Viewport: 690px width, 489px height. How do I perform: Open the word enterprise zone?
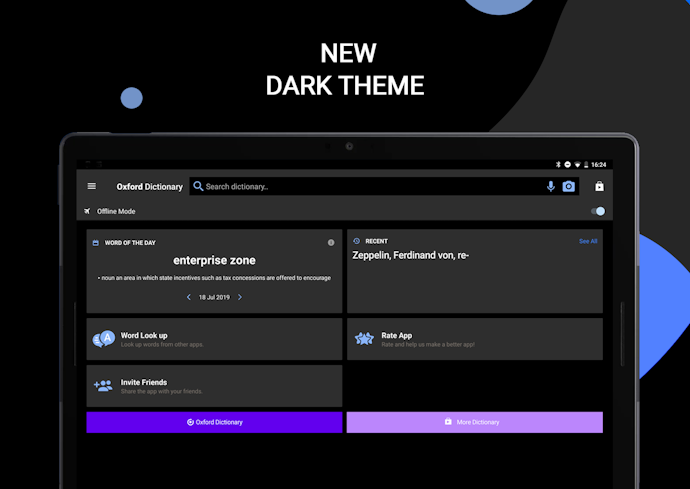point(214,260)
